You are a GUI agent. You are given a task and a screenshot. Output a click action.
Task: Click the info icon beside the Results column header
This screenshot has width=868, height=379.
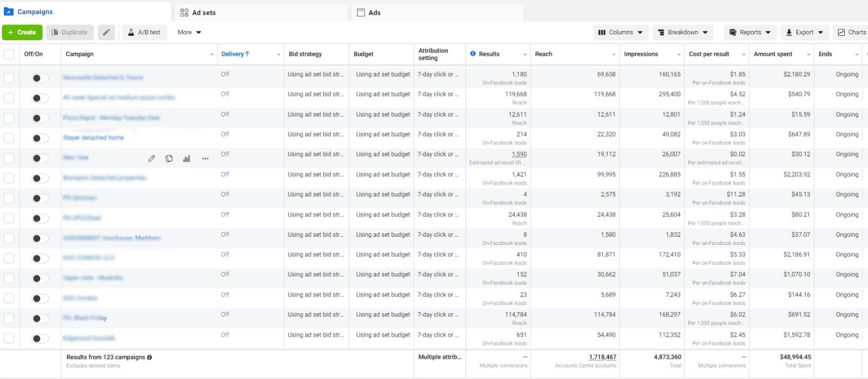coord(473,54)
